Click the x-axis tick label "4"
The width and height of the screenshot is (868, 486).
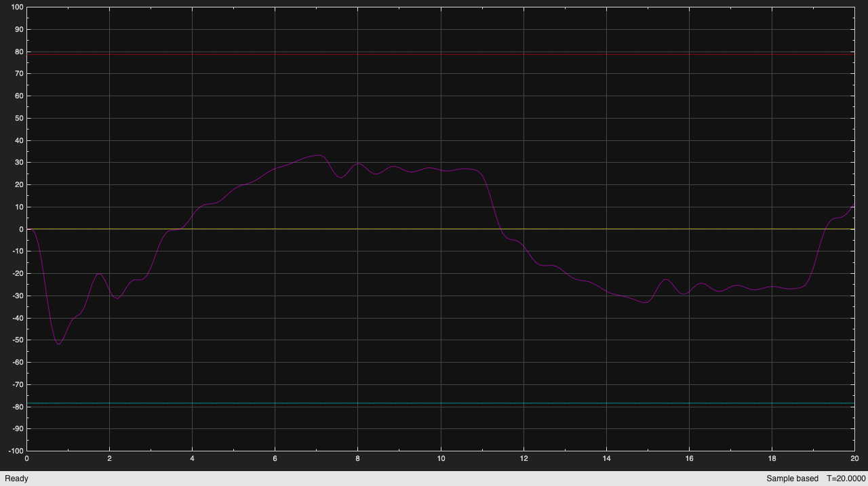[x=192, y=458]
